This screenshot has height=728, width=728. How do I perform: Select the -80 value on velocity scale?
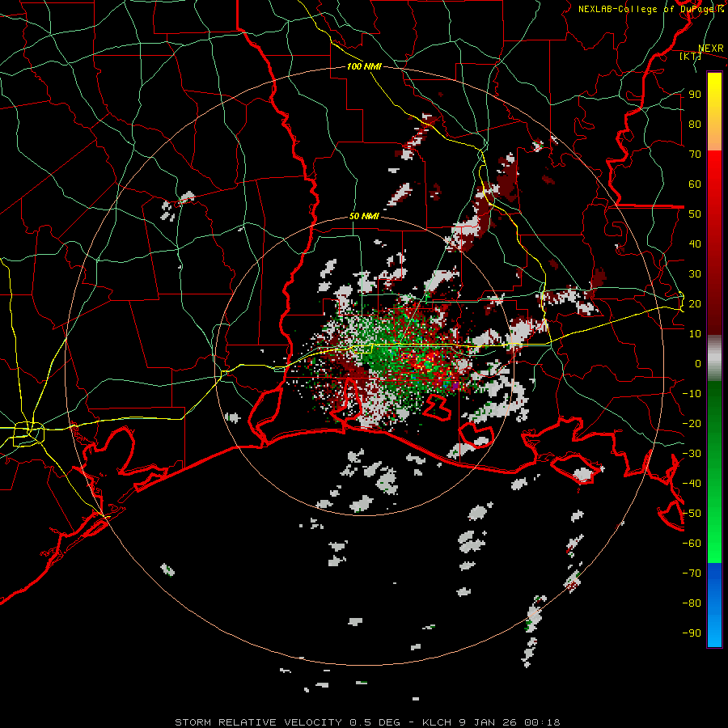[692, 603]
